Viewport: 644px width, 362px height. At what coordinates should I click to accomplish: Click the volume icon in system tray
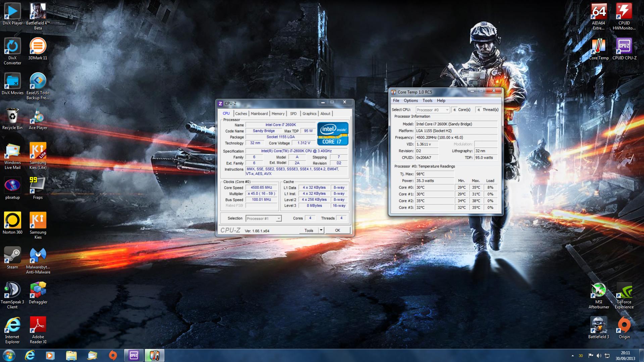[x=599, y=356]
